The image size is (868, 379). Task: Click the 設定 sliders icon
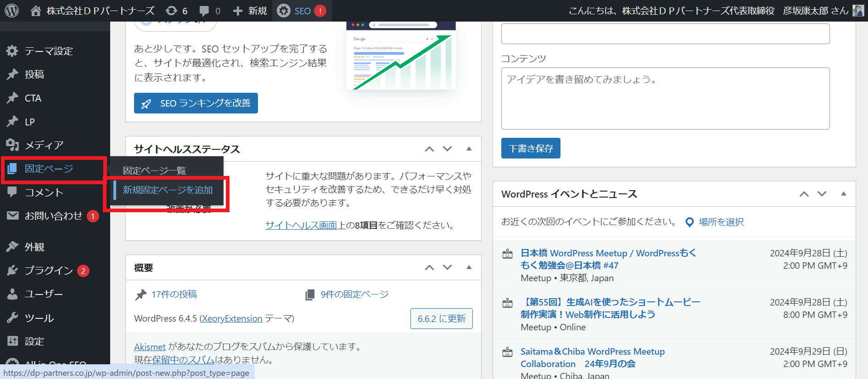pyautogui.click(x=12, y=341)
